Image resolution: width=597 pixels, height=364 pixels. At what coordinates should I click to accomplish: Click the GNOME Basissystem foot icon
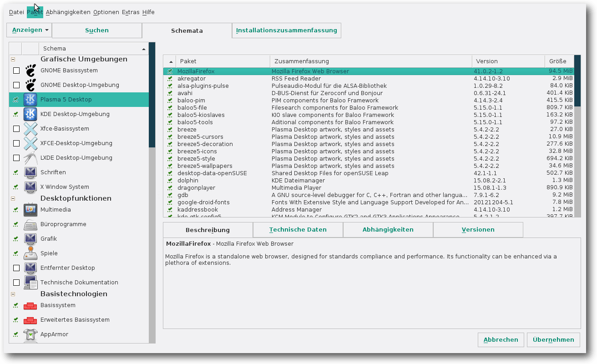[x=30, y=71]
